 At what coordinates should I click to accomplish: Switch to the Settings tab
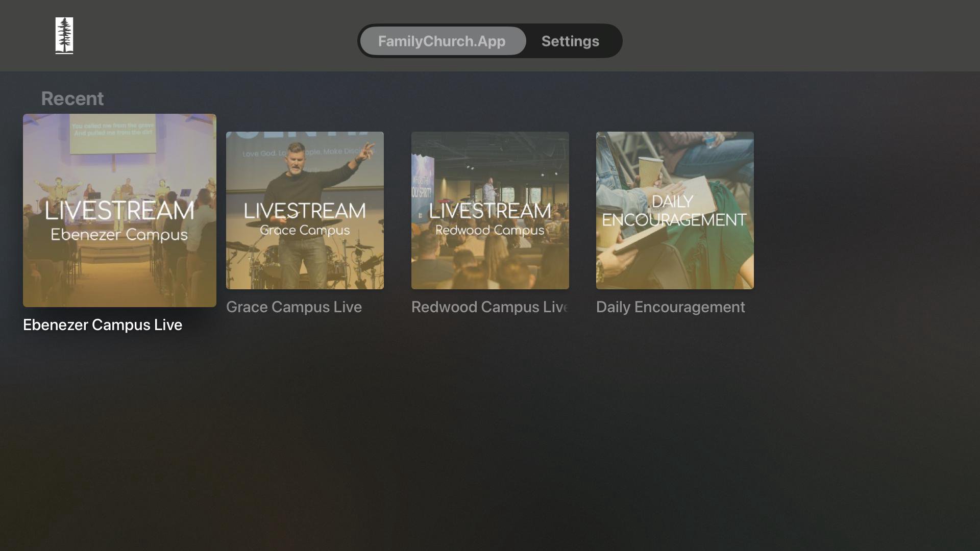(x=570, y=41)
